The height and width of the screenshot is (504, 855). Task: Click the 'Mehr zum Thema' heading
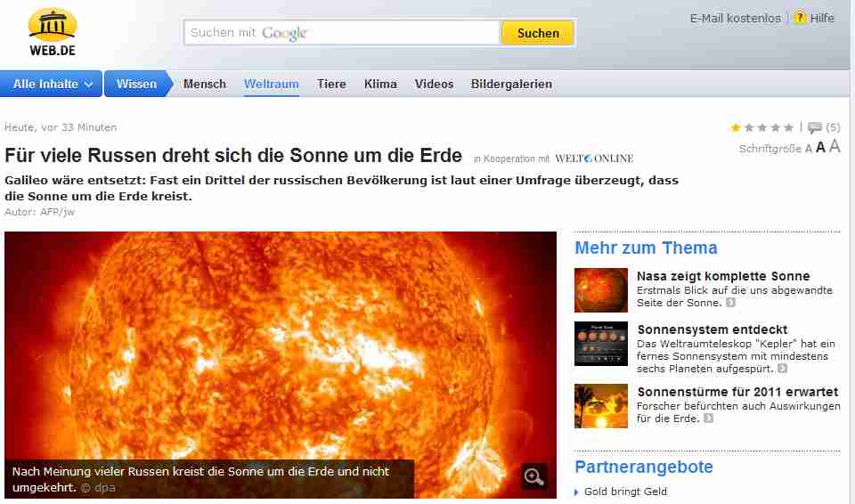point(646,248)
